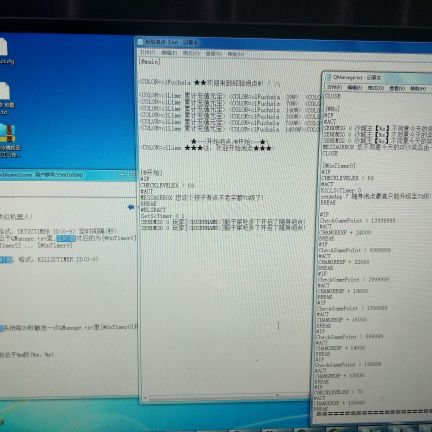Open 帮助(H) menu in the QManage.txt Notepad
Image resolution: width=432 pixels, height=432 pixels.
pos(418,89)
